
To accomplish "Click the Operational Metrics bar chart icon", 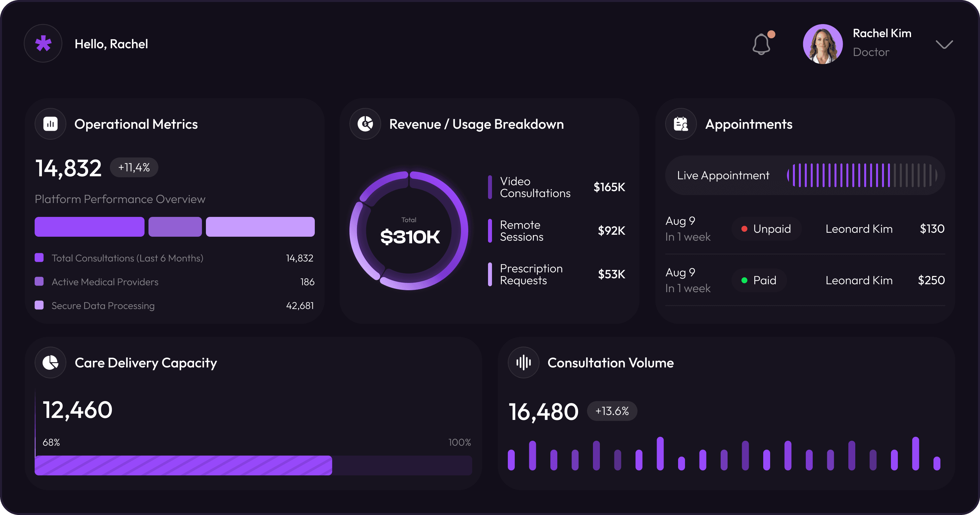I will [x=50, y=124].
